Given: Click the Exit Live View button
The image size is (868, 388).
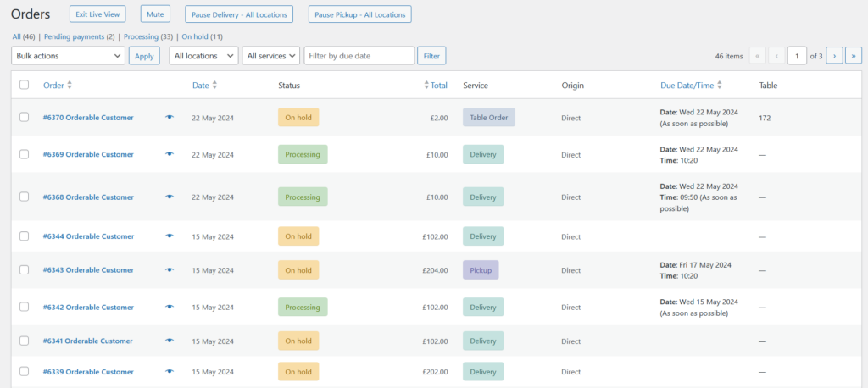Looking at the screenshot, I should [x=97, y=14].
